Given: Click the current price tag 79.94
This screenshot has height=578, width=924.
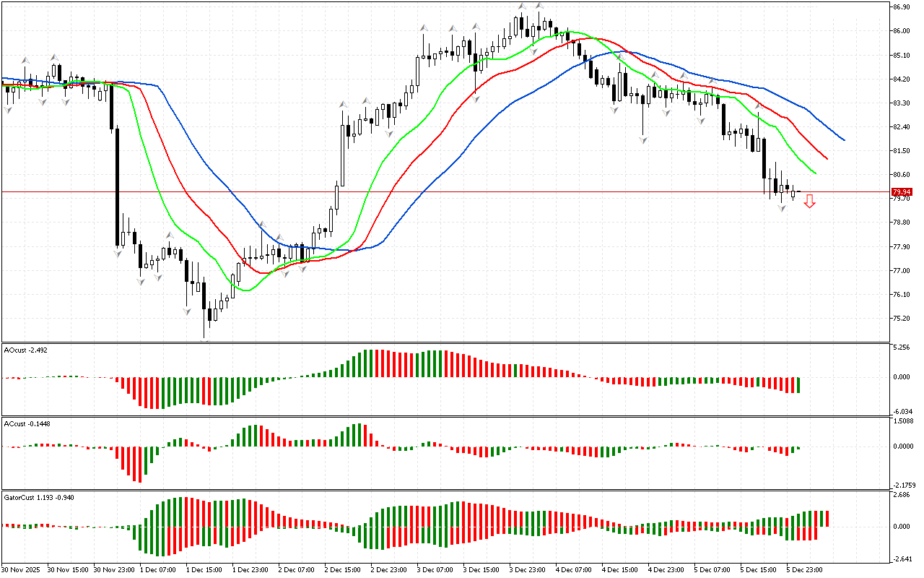Looking at the screenshot, I should pyautogui.click(x=900, y=192).
